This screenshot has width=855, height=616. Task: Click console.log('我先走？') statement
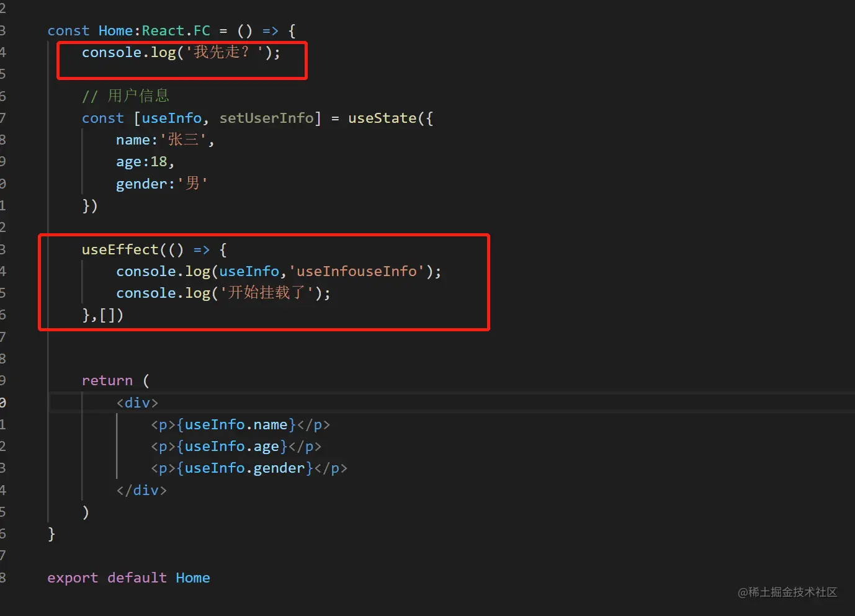pos(181,52)
